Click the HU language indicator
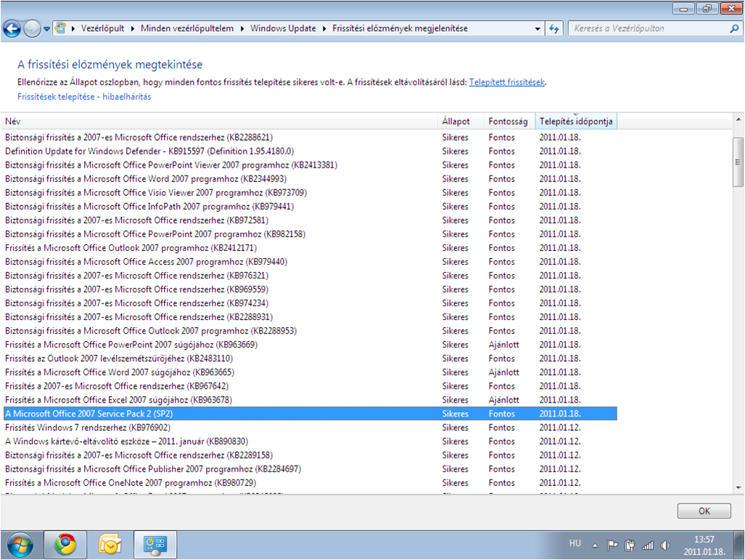The height and width of the screenshot is (560, 745). tap(575, 543)
